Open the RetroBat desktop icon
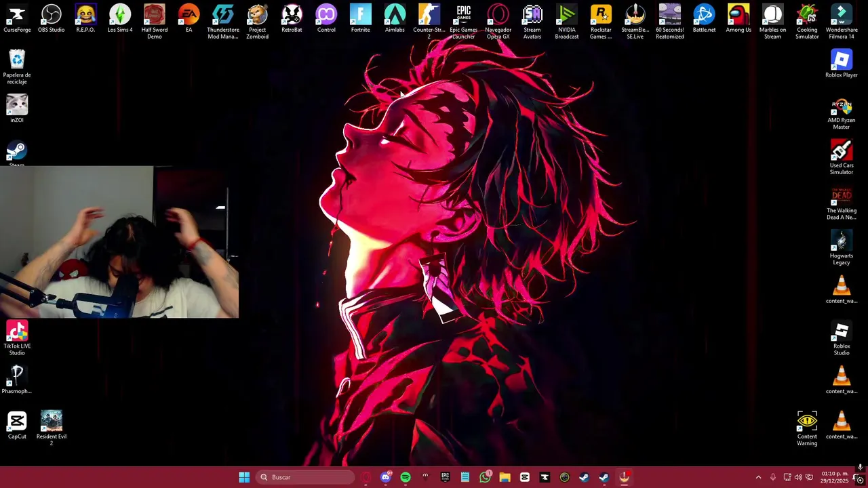 coord(292,19)
